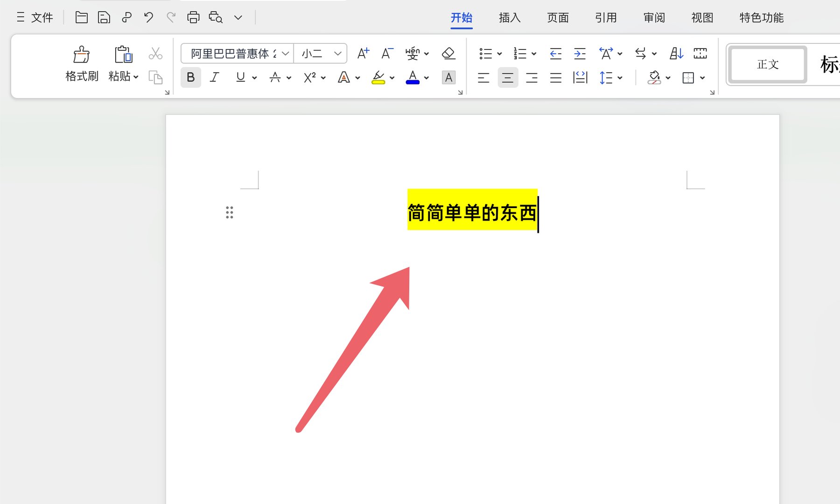
Task: Switch to the 插入 ribbon tab
Action: pyautogui.click(x=509, y=18)
